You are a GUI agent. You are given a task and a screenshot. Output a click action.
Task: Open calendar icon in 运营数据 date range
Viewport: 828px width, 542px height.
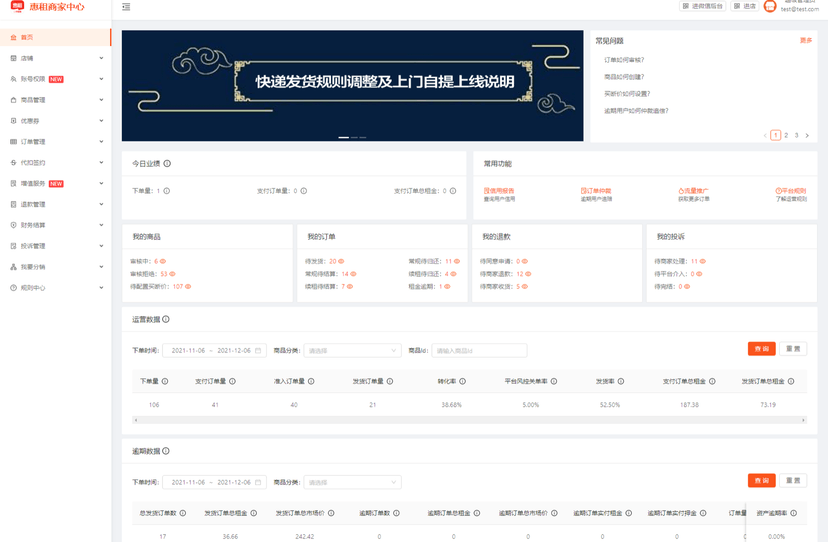click(x=258, y=350)
